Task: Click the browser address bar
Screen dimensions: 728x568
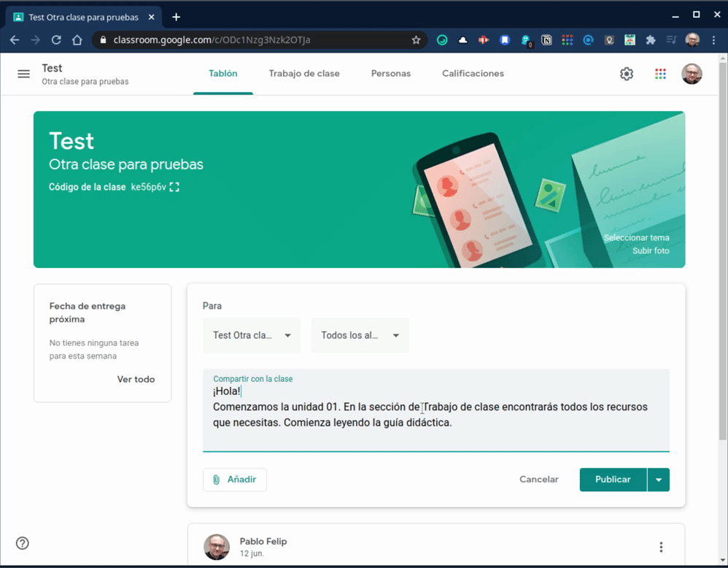Action: (x=260, y=40)
